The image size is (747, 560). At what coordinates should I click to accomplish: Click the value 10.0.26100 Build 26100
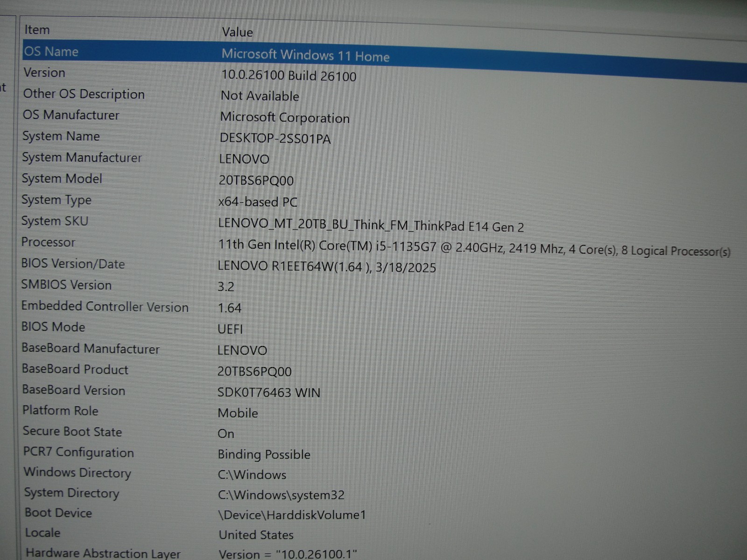pyautogui.click(x=289, y=76)
